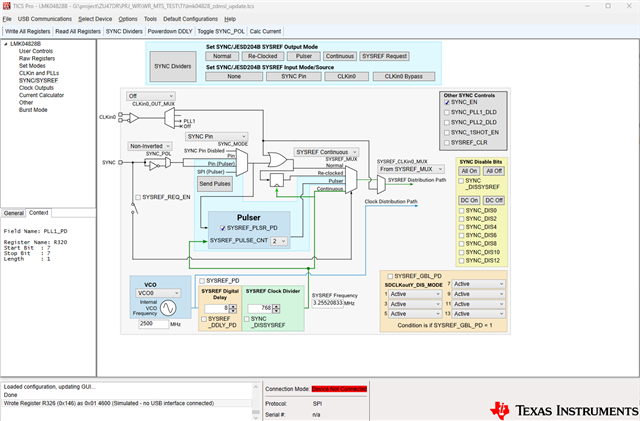The height and width of the screenshot is (421, 640).
Task: Click Powerdown DDLY toolbar button
Action: [170, 31]
